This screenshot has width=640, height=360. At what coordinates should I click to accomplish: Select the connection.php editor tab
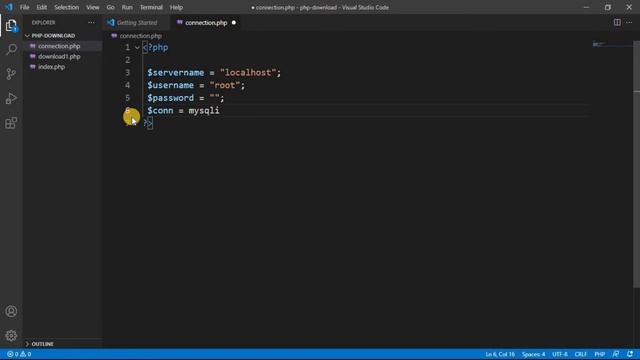206,22
